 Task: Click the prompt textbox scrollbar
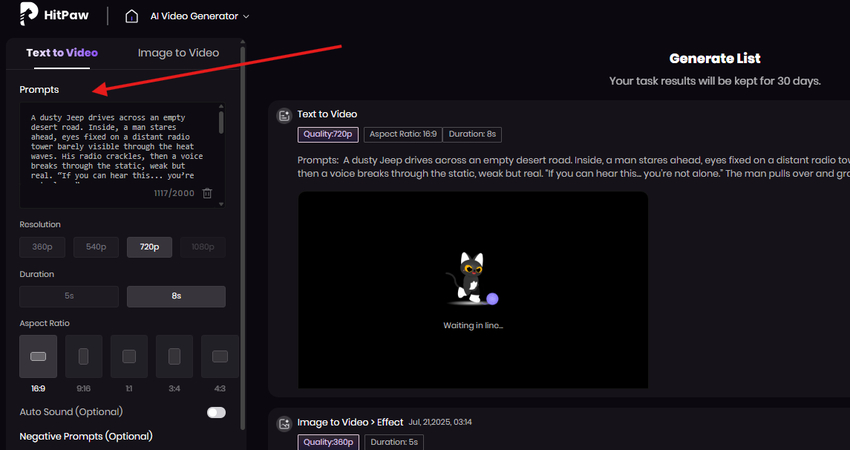click(221, 123)
